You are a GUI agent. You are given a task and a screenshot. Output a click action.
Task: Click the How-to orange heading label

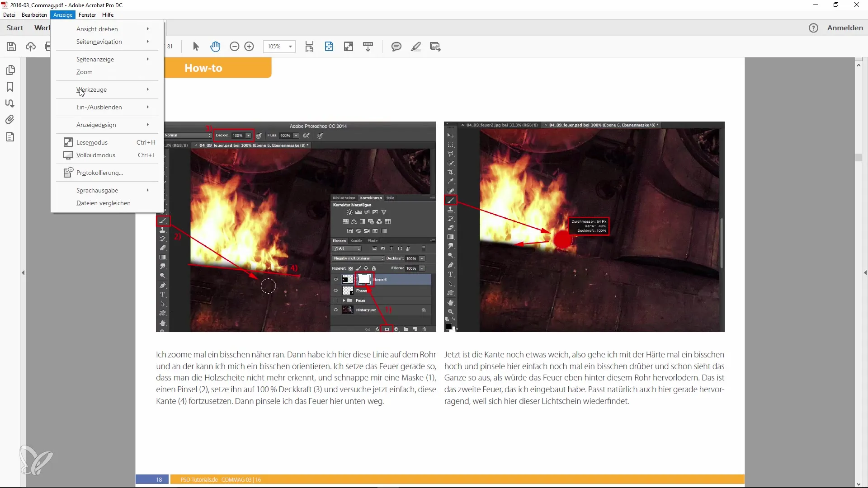coord(203,68)
